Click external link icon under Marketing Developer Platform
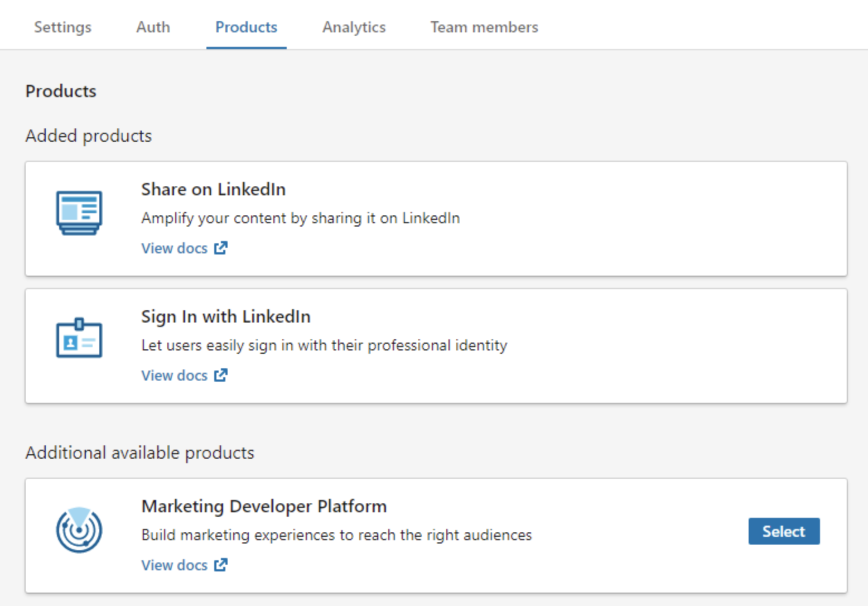Image resolution: width=868 pixels, height=606 pixels. point(221,565)
